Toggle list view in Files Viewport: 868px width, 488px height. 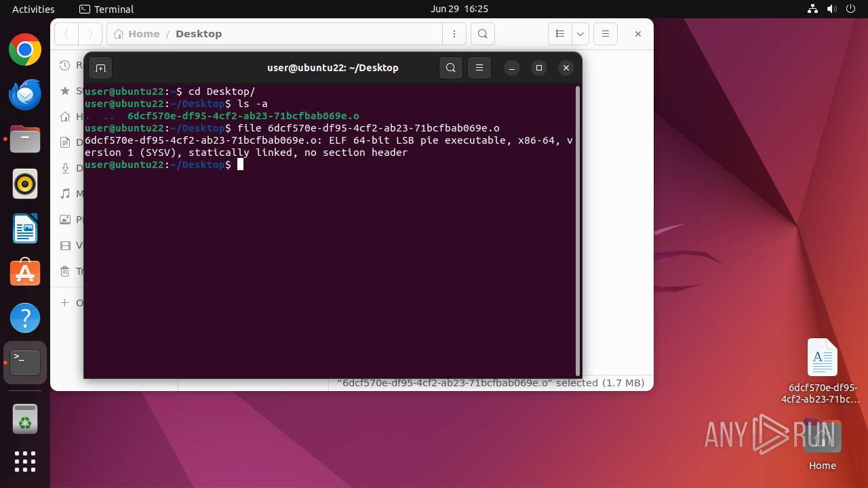tap(560, 34)
